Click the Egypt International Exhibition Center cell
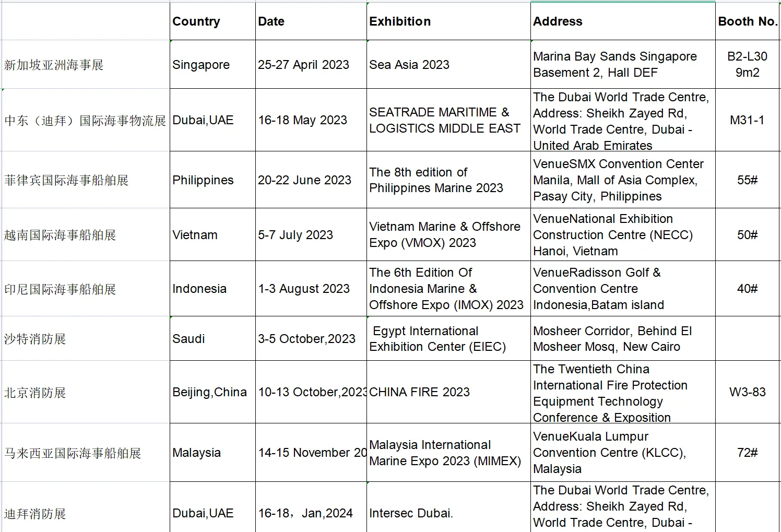Screen dimensions: 781x532 click(x=448, y=339)
